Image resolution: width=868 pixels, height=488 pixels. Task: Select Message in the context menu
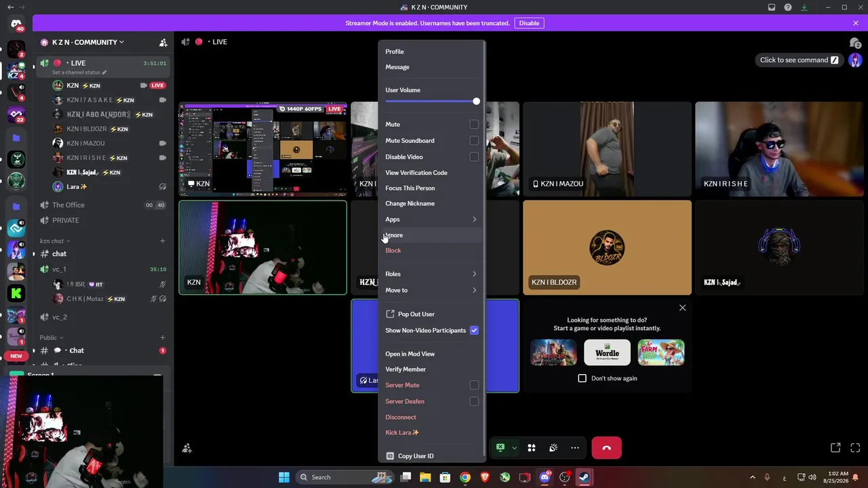[x=431, y=67]
